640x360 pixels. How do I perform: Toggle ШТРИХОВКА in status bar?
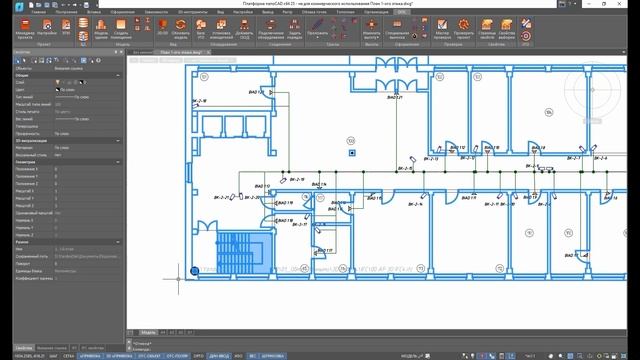273,356
